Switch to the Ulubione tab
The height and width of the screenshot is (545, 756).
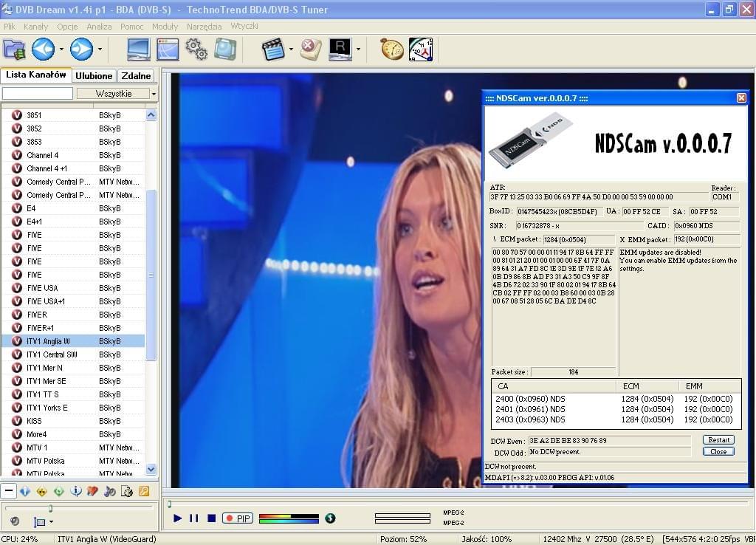click(x=94, y=76)
